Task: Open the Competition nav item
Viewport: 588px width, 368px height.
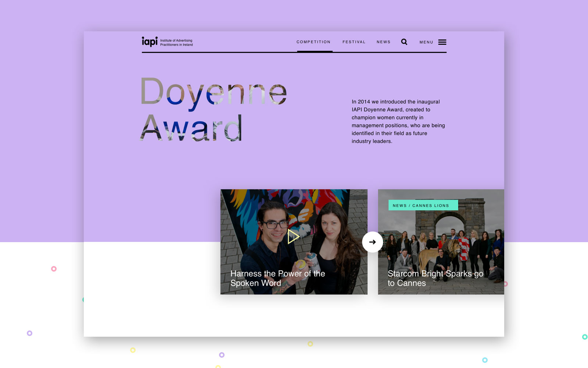Action: pos(313,42)
